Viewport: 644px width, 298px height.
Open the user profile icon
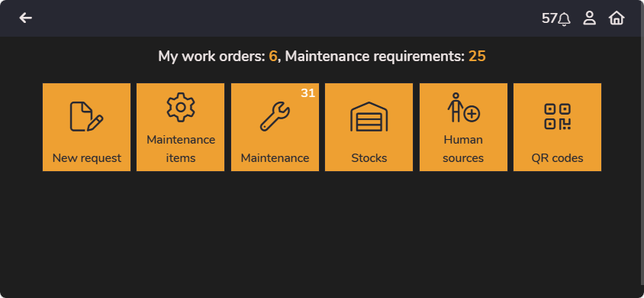tap(589, 18)
